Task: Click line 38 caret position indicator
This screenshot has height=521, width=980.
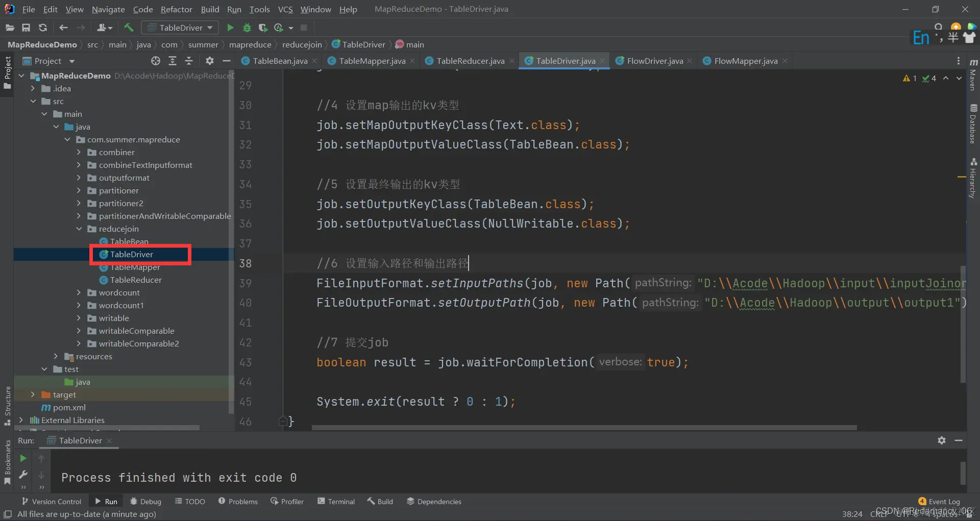Action: [x=852, y=514]
